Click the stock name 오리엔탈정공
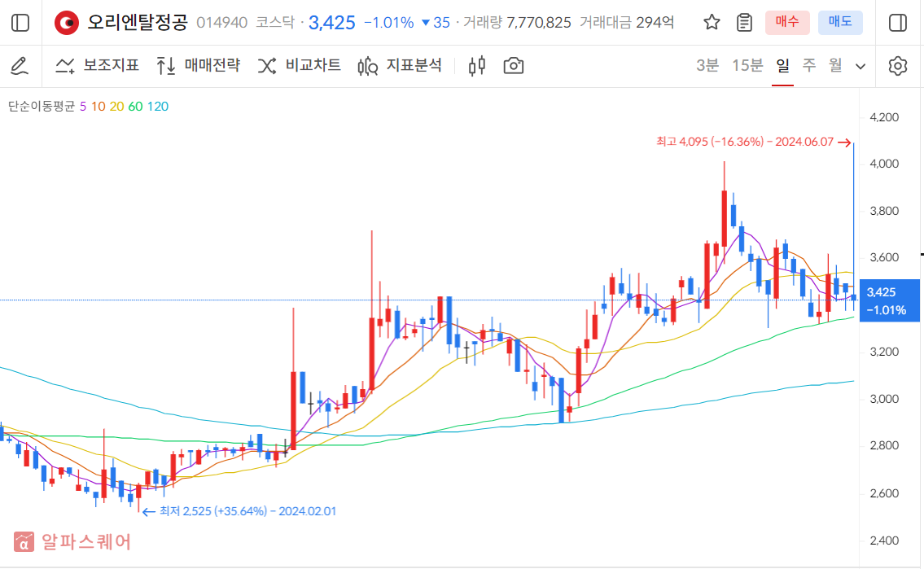This screenshot has height=569, width=924. 138,22
